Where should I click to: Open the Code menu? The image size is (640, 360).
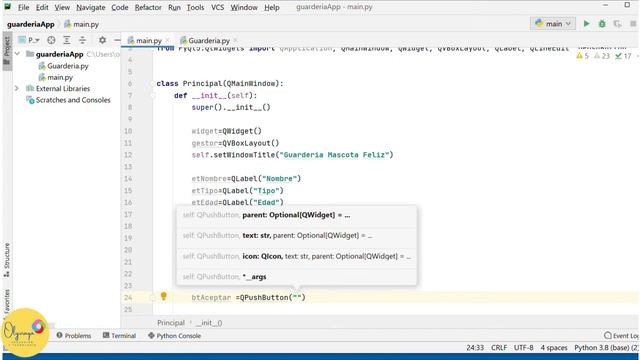click(x=120, y=7)
